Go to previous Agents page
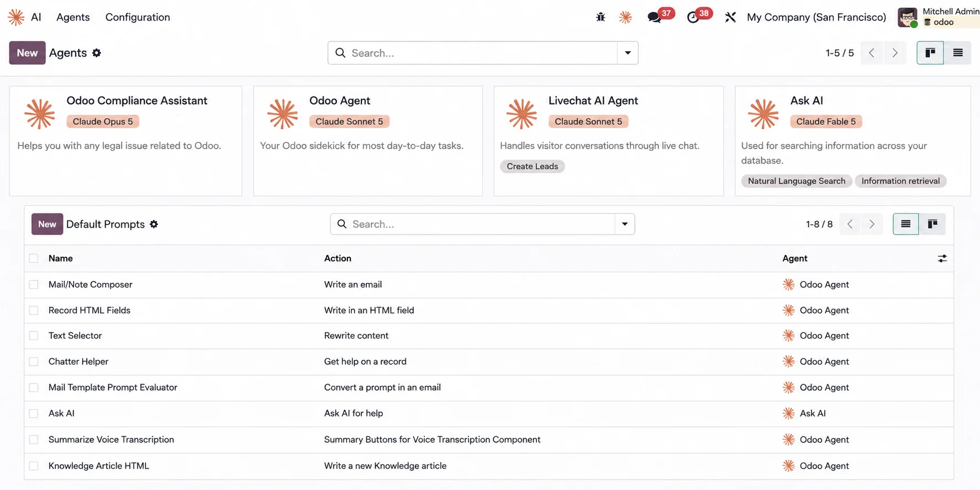The width and height of the screenshot is (980, 490). 872,53
